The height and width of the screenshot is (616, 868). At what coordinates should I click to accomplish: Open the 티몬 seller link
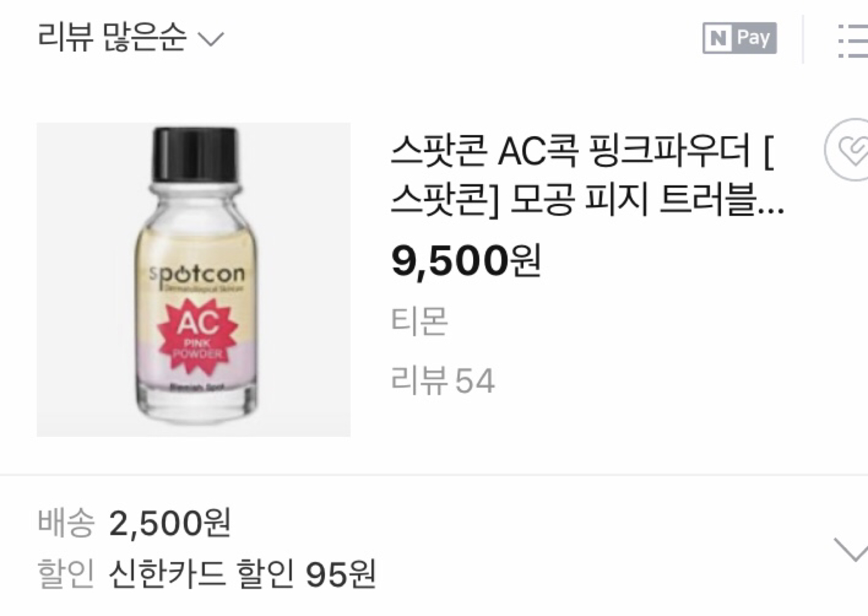tap(420, 320)
